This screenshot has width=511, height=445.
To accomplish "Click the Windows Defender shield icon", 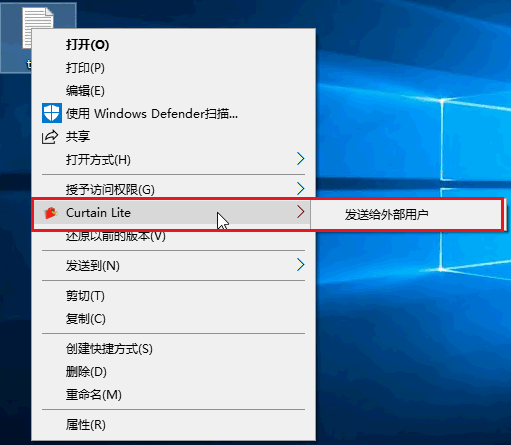I will (x=52, y=113).
